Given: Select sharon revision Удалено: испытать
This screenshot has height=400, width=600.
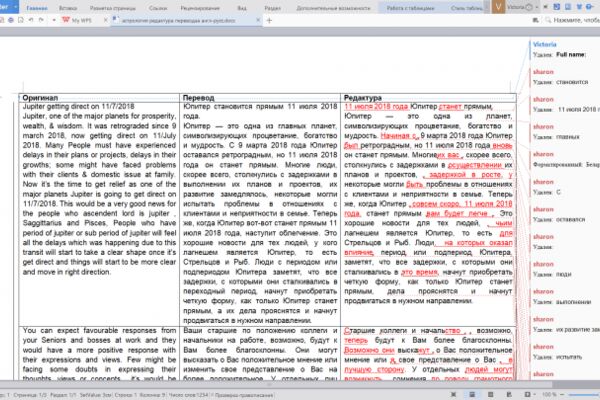Looking at the screenshot, I should [566, 352].
